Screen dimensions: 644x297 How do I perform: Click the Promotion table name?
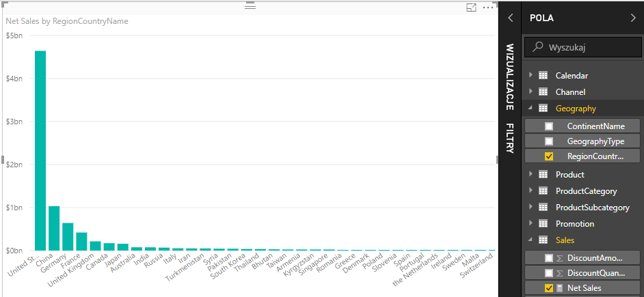575,223
